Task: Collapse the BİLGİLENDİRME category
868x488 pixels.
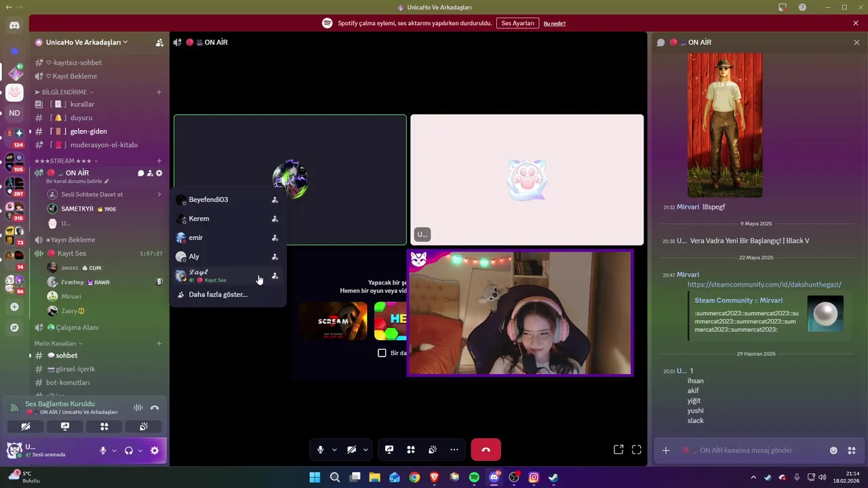Action: click(64, 92)
